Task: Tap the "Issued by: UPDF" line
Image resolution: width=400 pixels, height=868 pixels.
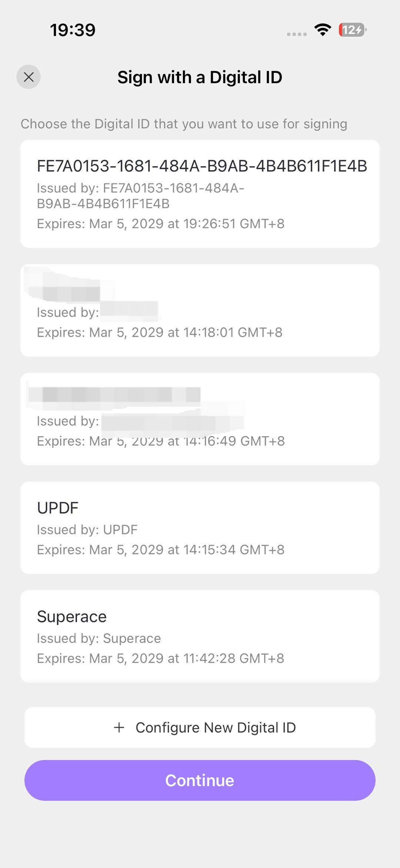Action: (87, 529)
